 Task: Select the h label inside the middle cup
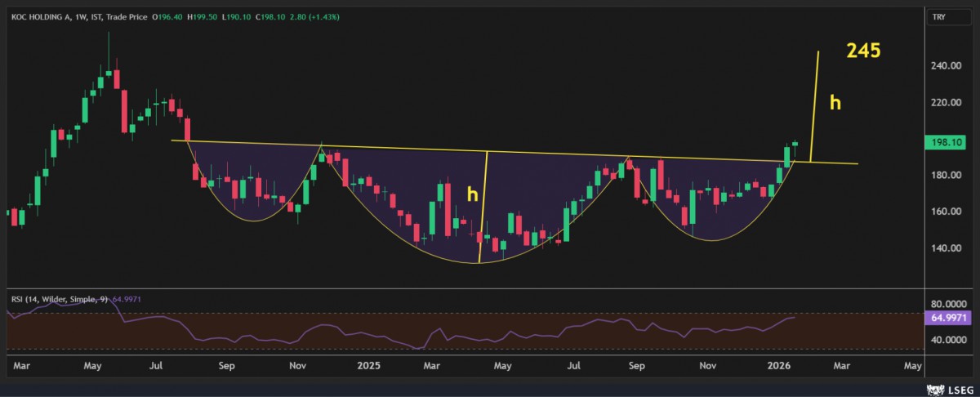click(471, 194)
